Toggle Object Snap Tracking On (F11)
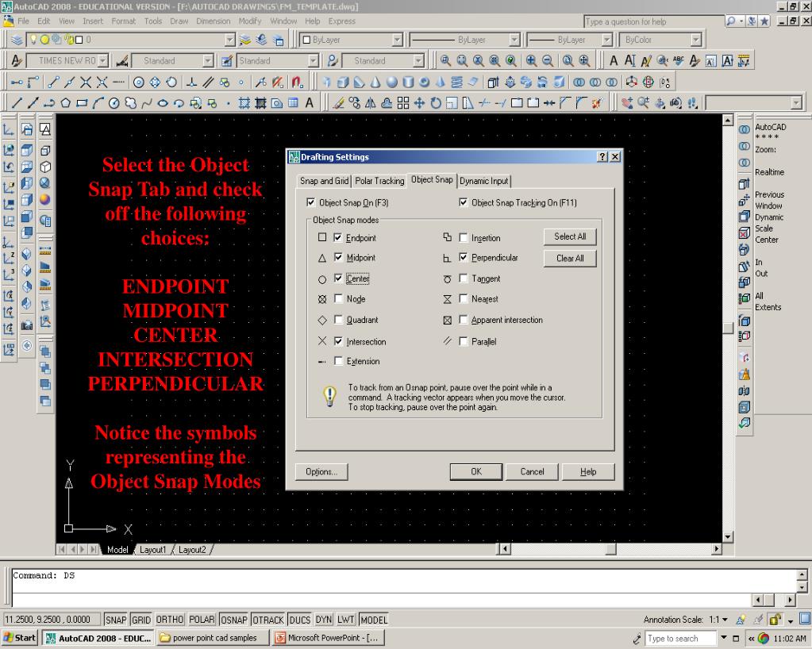 (464, 202)
